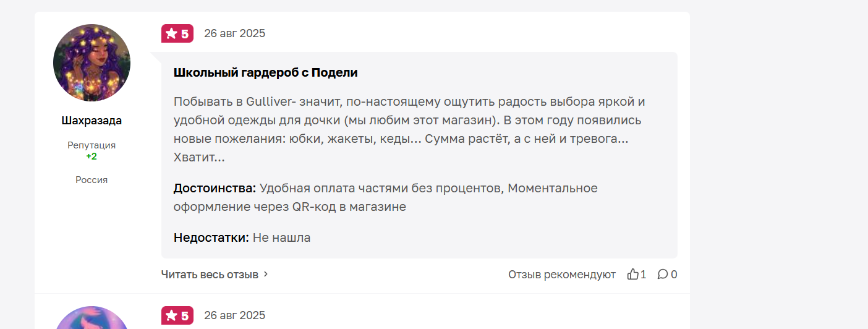The height and width of the screenshot is (329, 868).
Task: Click the 'Отзыв рекомендуют' label
Action: point(562,274)
